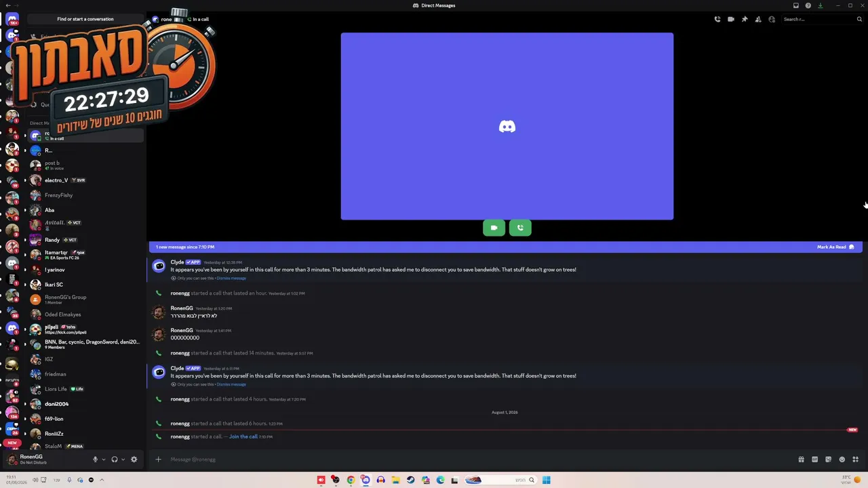Dismiss Clyde's message from 6:11 PM
The height and width of the screenshot is (488, 868).
pos(231,384)
